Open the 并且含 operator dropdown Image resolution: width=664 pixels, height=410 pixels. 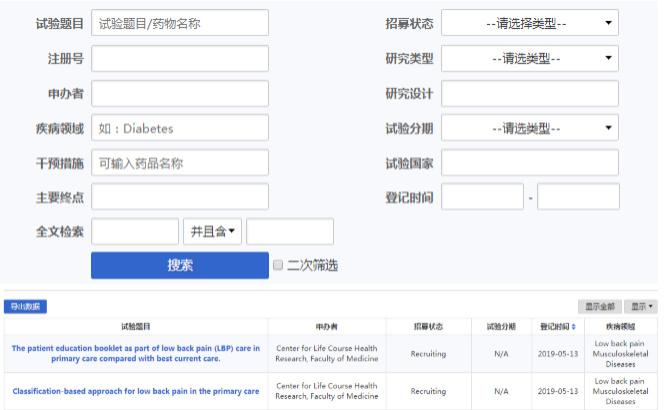212,232
